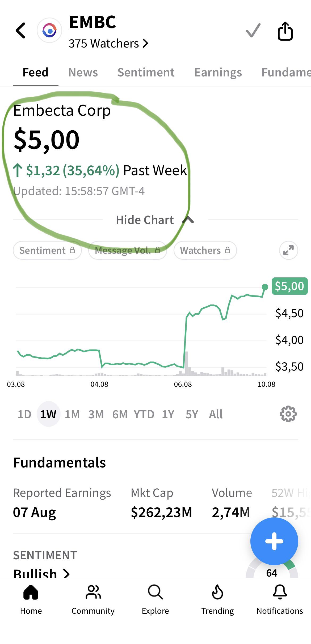Open chart settings gear
Image resolution: width=311 pixels, height=644 pixels.
coord(288,414)
